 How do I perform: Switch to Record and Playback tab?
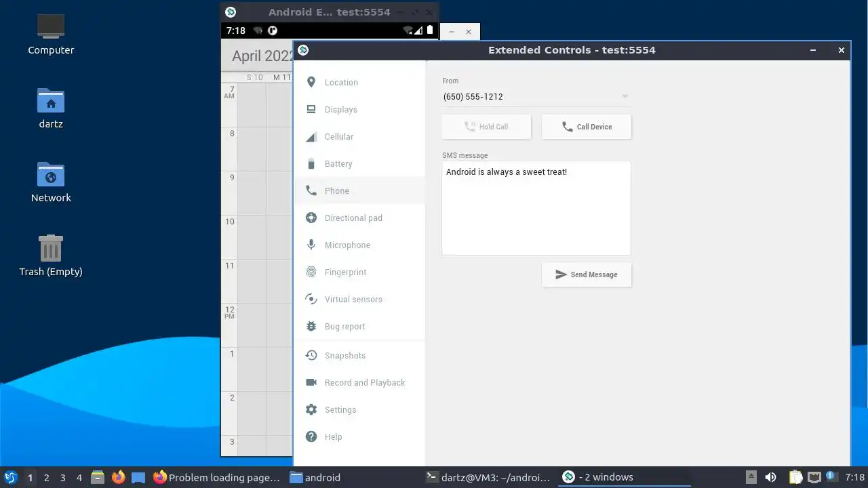click(359, 382)
